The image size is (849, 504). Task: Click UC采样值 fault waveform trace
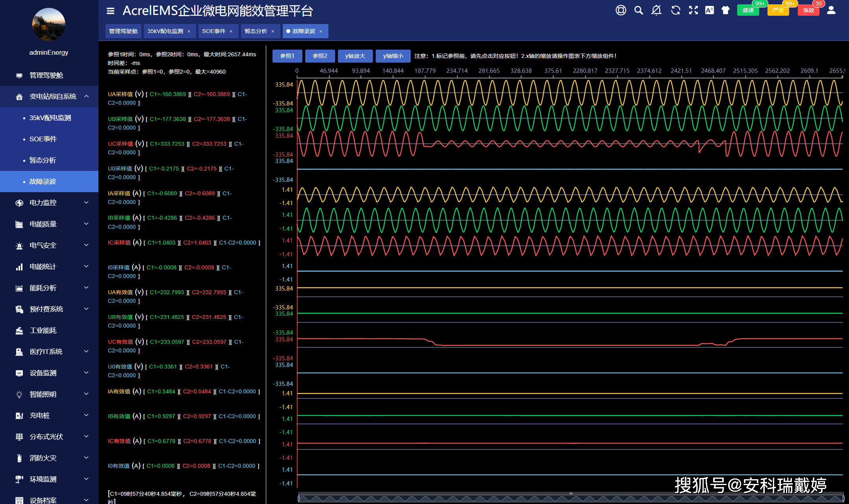coord(570,144)
